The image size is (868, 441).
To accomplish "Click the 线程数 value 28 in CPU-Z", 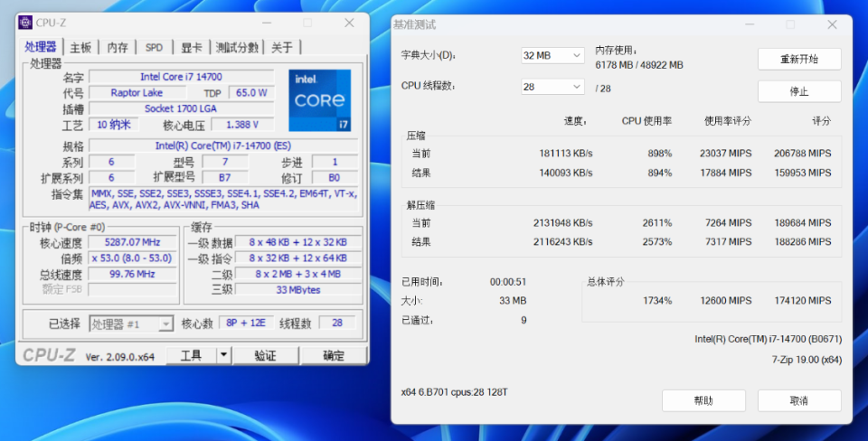I will [337, 324].
